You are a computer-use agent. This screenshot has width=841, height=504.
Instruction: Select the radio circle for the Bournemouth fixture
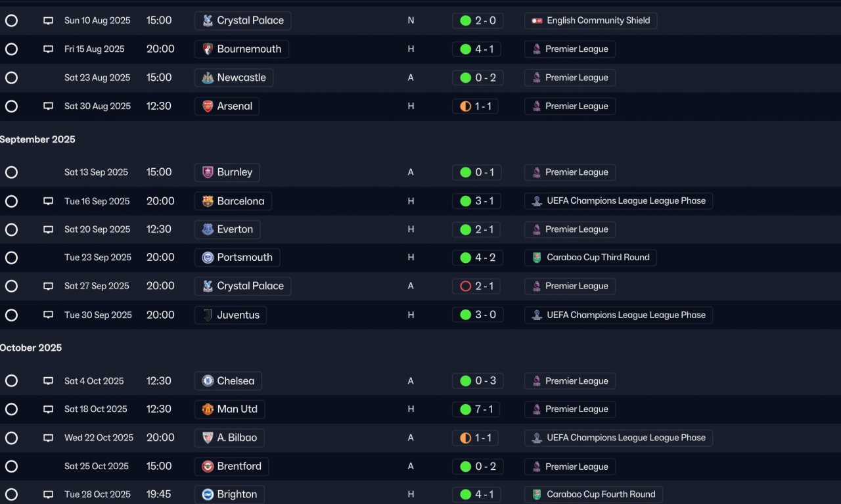[x=11, y=49]
